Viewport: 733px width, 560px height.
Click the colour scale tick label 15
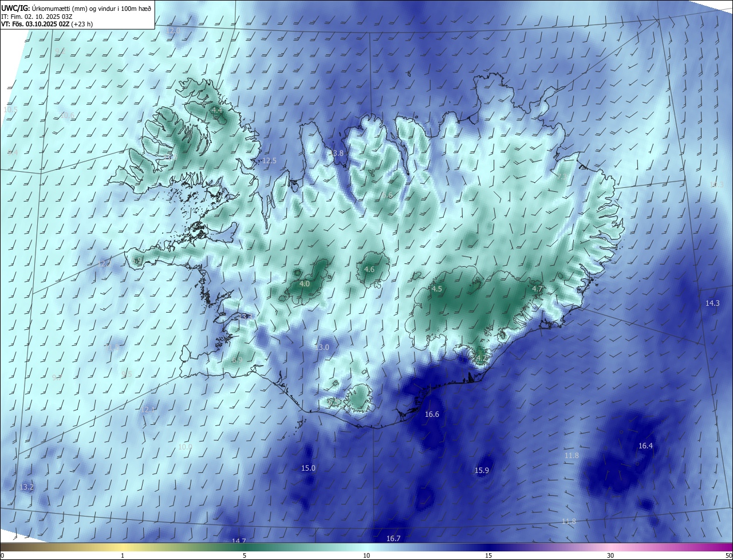[x=488, y=555]
